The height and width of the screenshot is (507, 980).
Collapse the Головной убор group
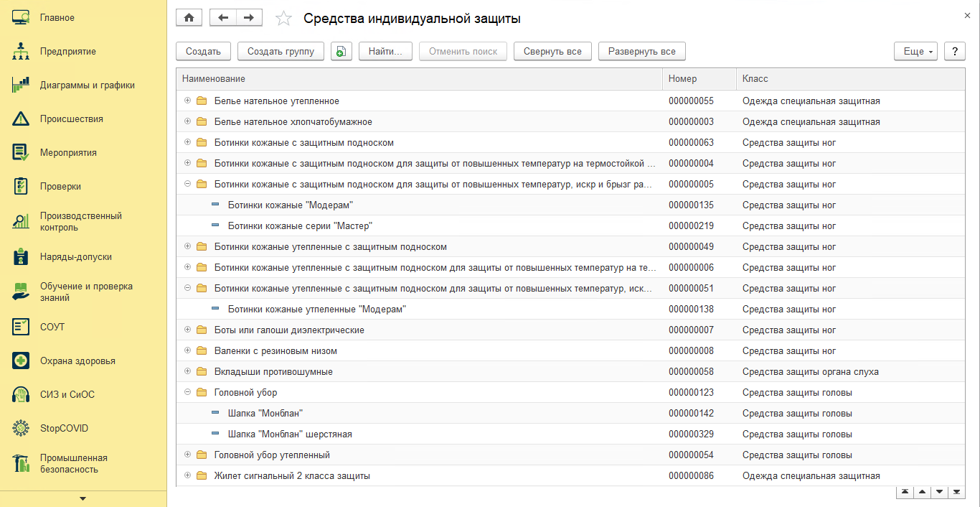pyautogui.click(x=188, y=393)
